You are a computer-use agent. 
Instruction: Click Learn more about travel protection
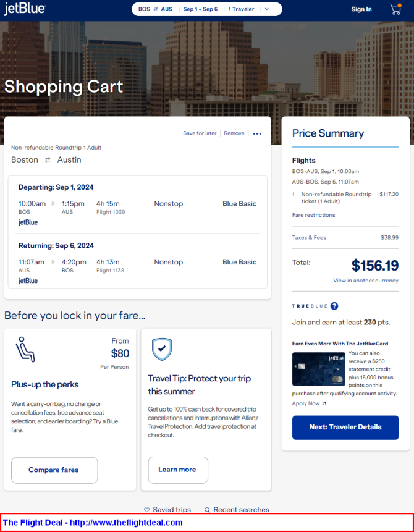(178, 470)
